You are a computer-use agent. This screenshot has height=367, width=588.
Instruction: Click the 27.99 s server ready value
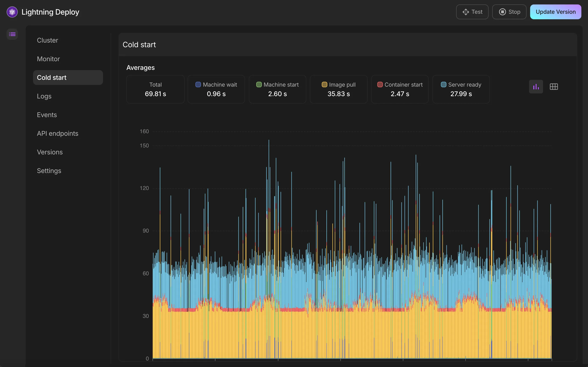tap(461, 94)
